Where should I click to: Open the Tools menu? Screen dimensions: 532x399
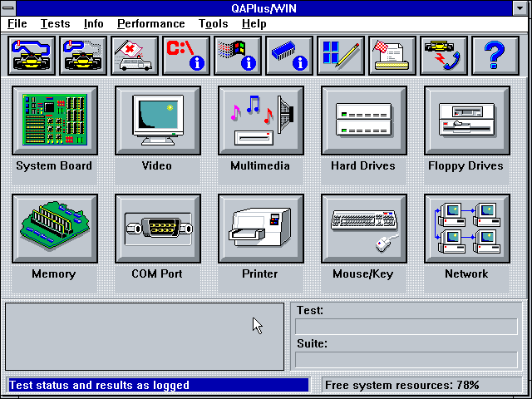[214, 24]
